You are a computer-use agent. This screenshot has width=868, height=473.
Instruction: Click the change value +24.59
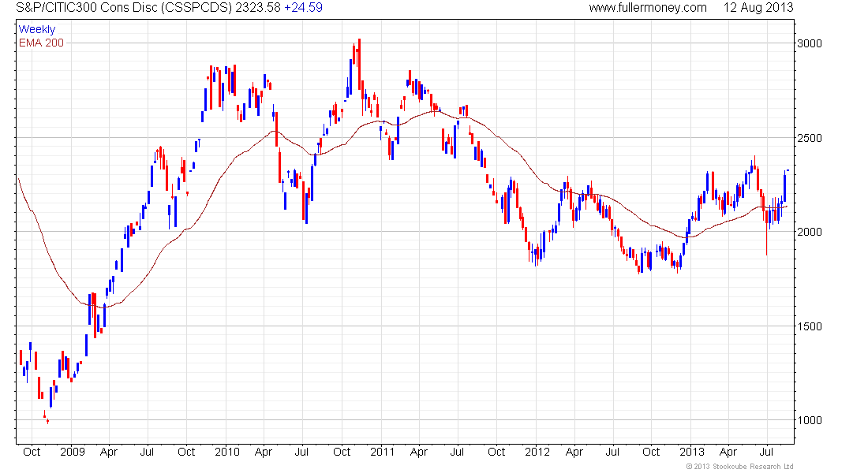tap(303, 8)
